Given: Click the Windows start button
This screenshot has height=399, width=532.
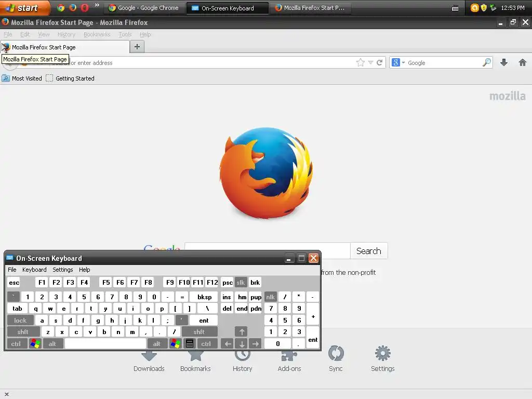Looking at the screenshot, I should 25,7.
